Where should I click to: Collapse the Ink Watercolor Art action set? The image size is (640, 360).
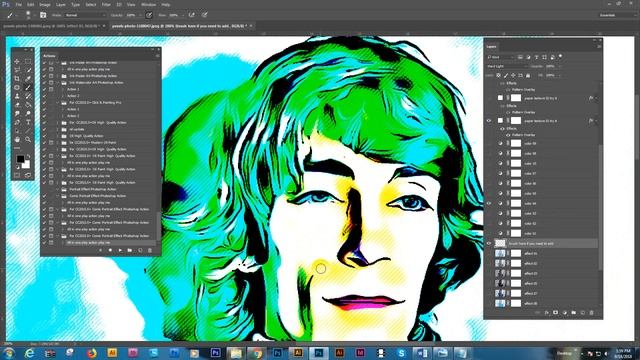[58, 82]
